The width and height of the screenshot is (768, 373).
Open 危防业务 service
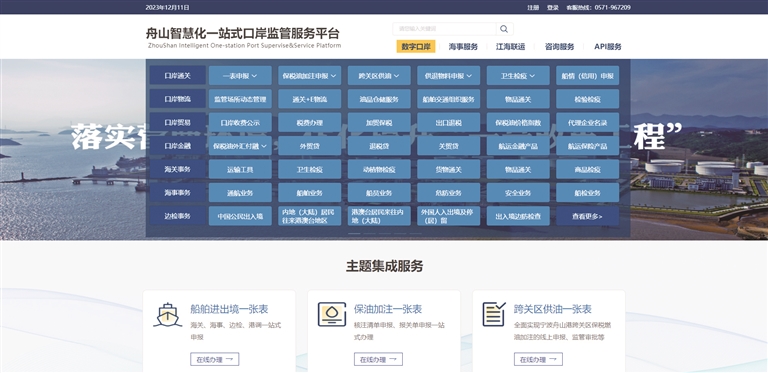pyautogui.click(x=449, y=192)
